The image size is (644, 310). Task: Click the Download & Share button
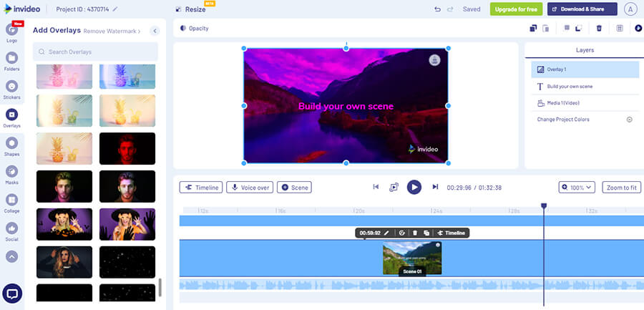click(x=582, y=9)
